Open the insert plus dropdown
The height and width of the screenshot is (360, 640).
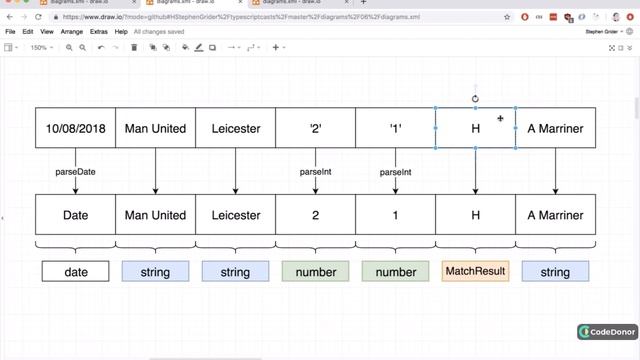279,48
